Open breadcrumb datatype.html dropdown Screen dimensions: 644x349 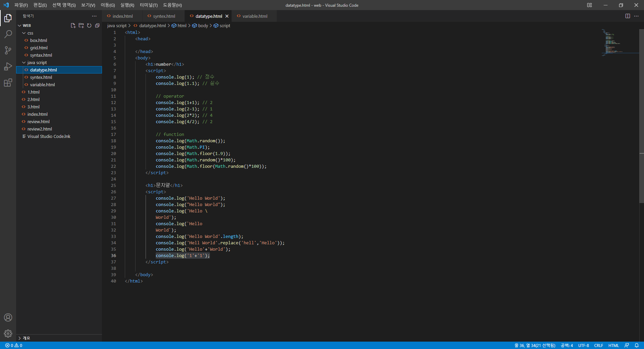(x=150, y=26)
